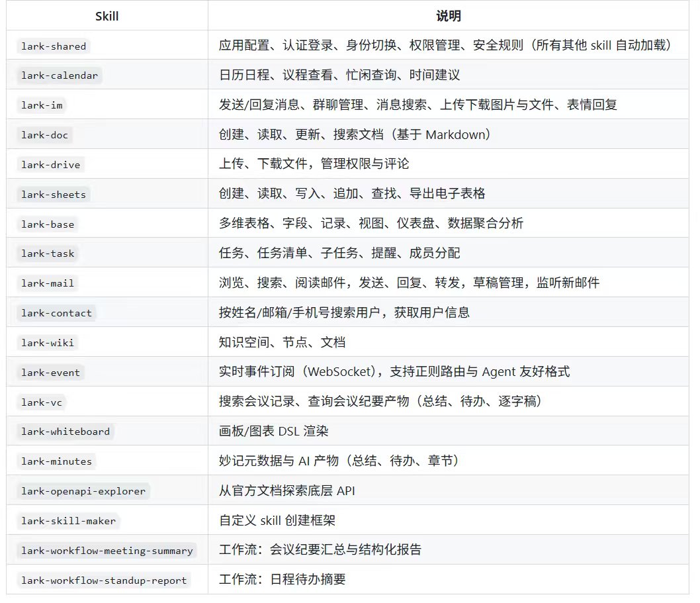Click the lark-doc skill name

coord(44,135)
